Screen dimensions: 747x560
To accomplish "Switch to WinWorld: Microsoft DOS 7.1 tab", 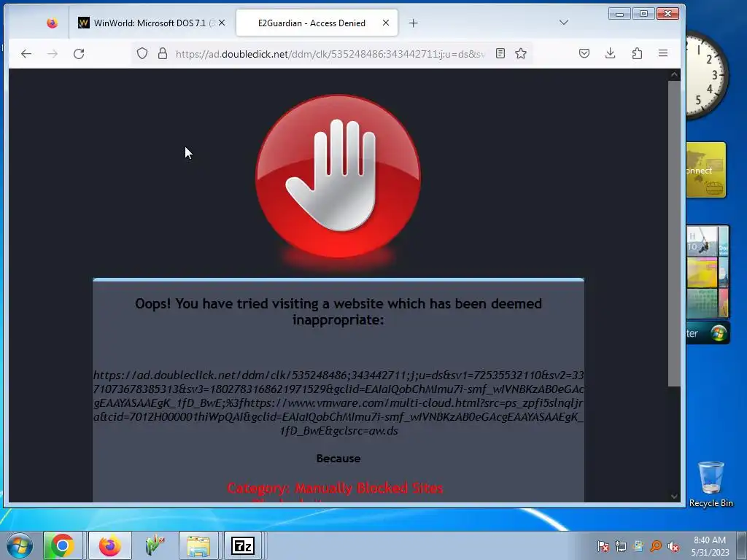I will point(152,23).
